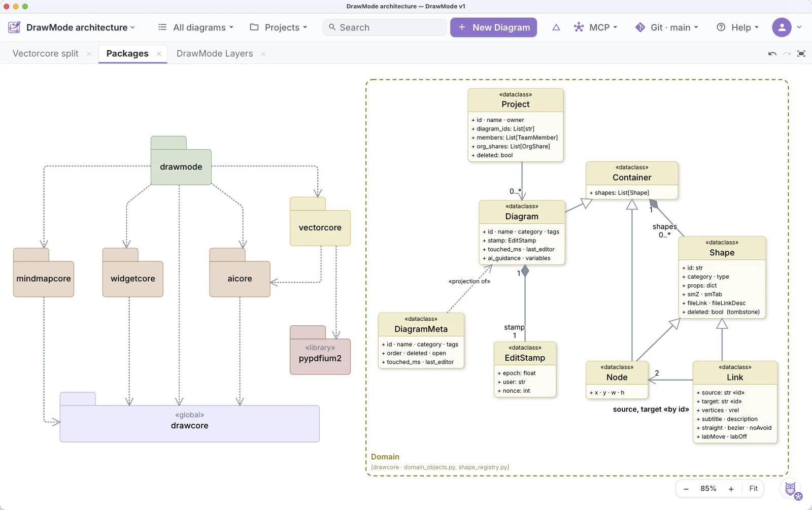Select the aicore package node

click(x=240, y=279)
